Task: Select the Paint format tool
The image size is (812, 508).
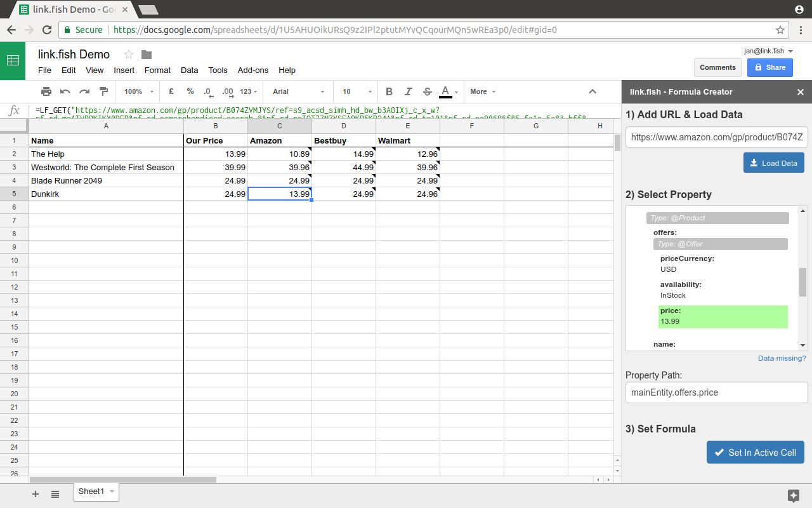Action: pos(103,91)
